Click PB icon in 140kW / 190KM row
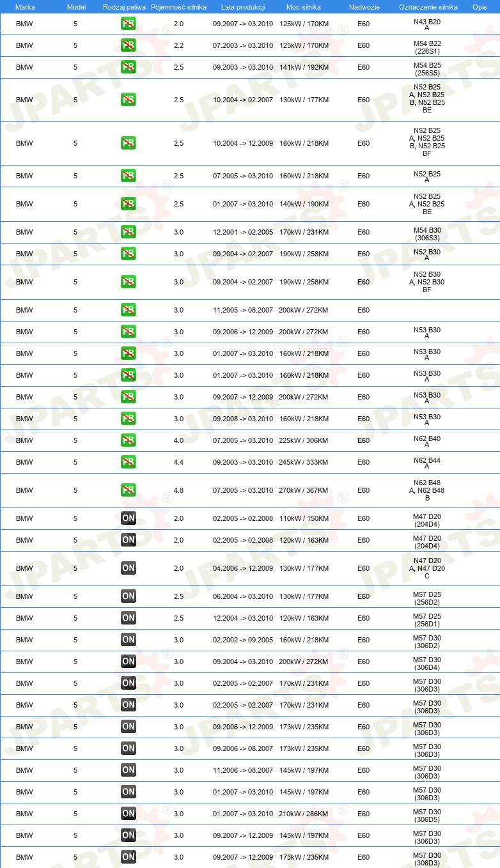Viewport: 500px width, 868px height. 129,204
